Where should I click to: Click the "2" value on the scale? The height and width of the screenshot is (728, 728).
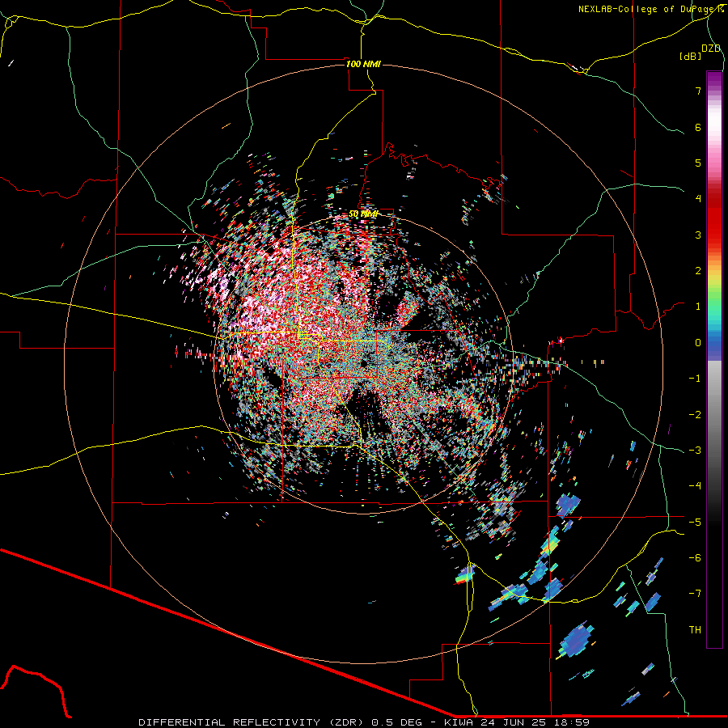[x=698, y=271]
